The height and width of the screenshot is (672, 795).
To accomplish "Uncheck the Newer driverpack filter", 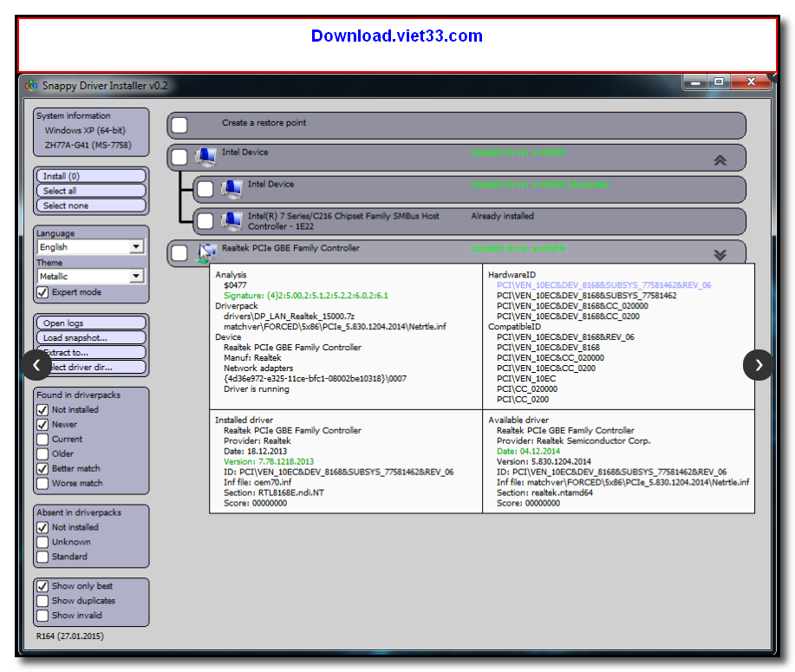I will point(42,424).
